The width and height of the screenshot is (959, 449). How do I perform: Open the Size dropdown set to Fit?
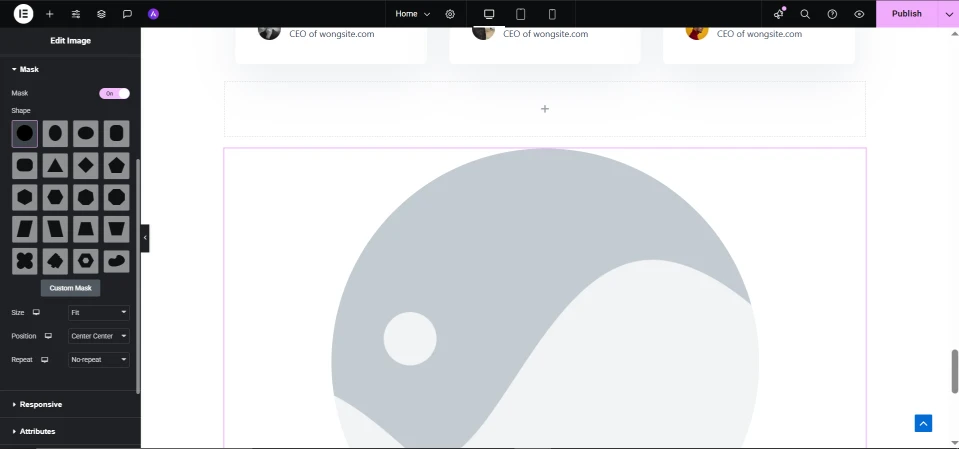99,313
